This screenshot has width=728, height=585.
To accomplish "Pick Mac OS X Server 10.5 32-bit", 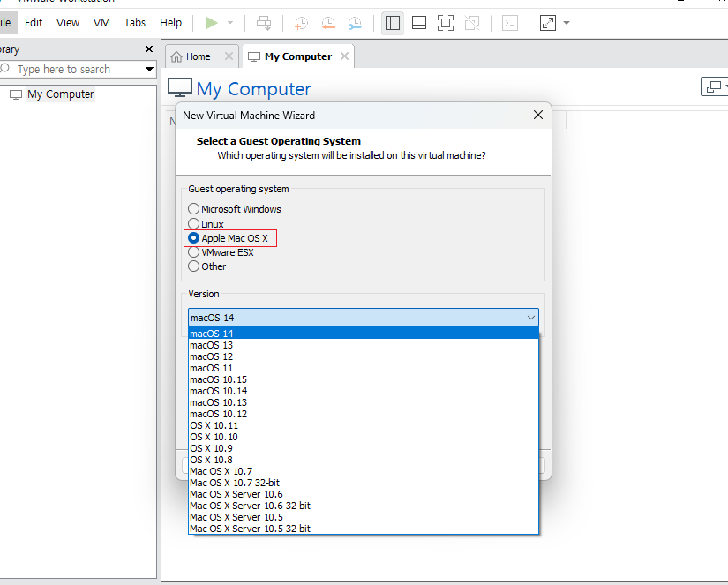I will [363, 529].
